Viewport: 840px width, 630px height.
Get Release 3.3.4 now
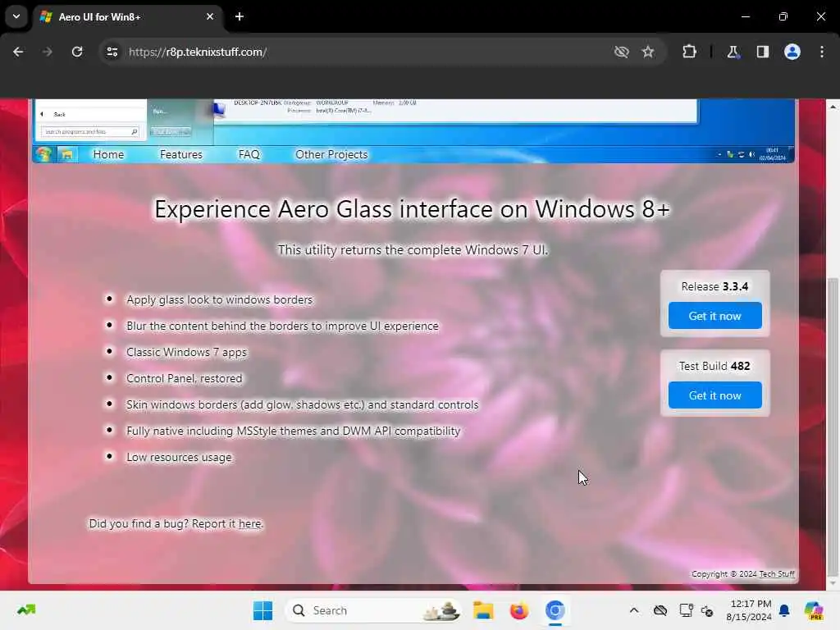pos(715,316)
